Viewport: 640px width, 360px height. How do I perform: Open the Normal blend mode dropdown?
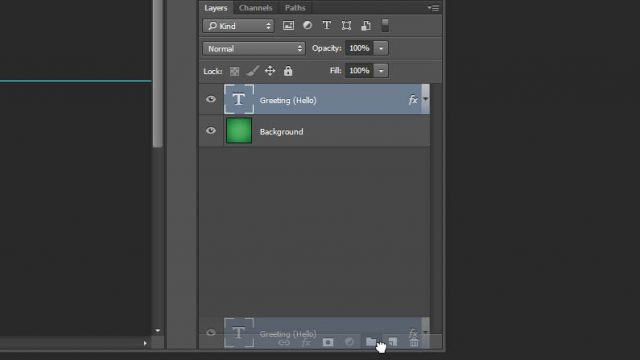tap(253, 49)
